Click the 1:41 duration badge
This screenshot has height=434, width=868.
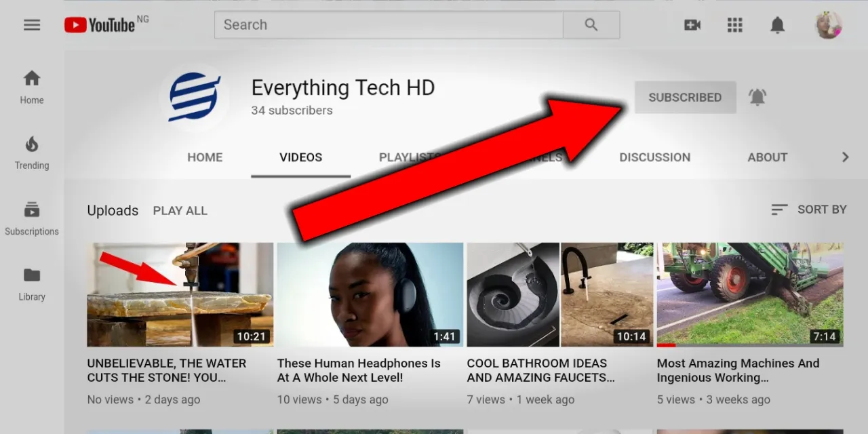[444, 336]
